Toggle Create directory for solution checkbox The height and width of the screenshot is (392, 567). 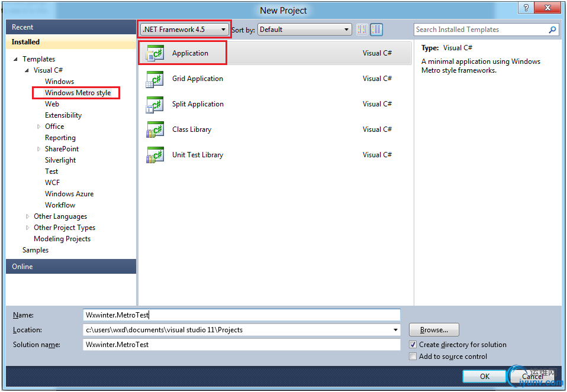[x=413, y=345]
